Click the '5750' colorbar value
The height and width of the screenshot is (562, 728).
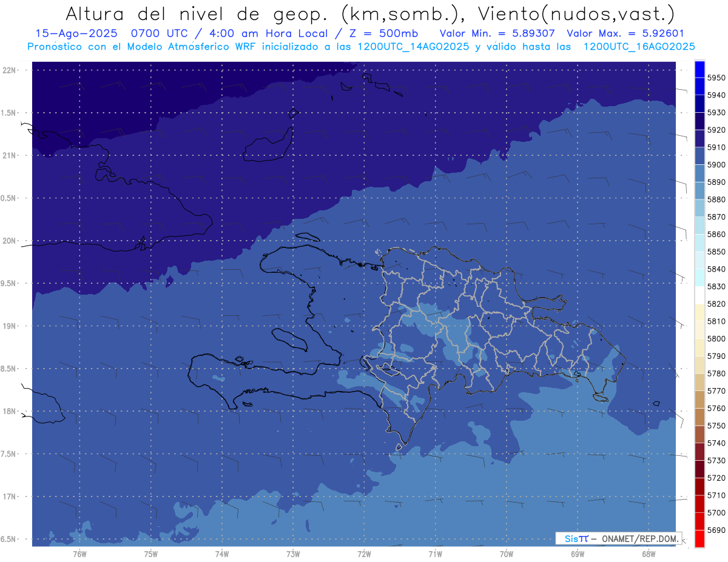coord(716,426)
